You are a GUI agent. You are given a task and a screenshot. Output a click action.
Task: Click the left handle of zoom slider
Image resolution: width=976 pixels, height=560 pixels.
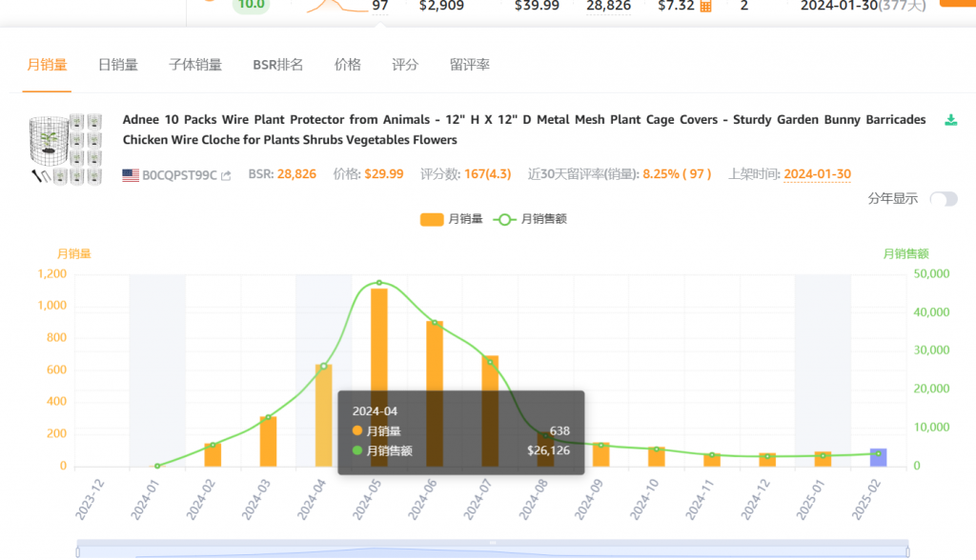click(x=77, y=550)
